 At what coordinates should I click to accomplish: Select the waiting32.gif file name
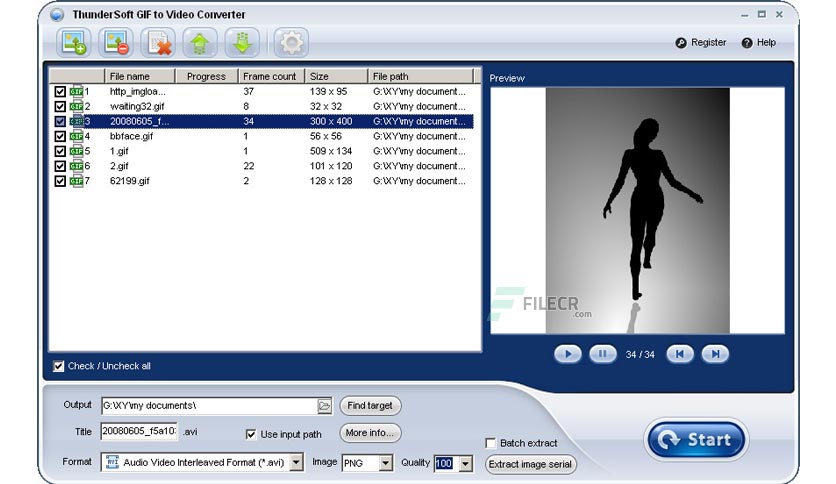click(137, 107)
